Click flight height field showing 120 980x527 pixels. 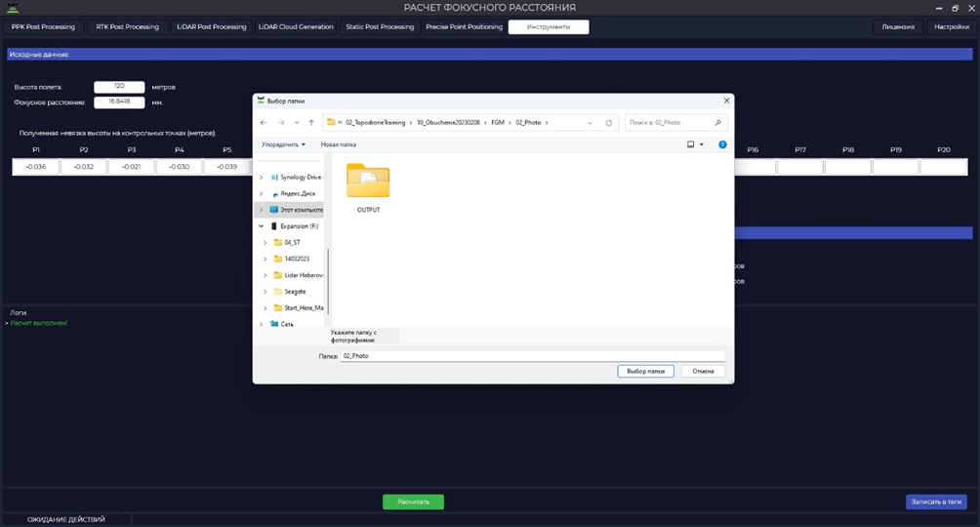pyautogui.click(x=119, y=87)
